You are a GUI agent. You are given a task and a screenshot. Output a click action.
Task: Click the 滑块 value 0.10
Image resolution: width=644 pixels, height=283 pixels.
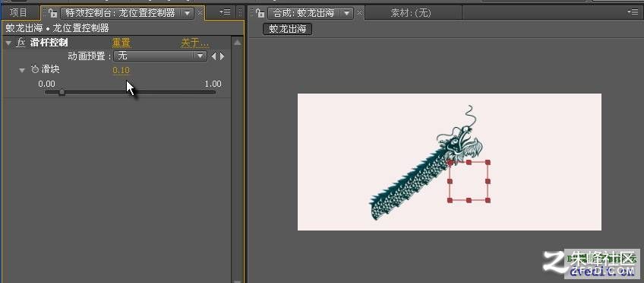(122, 70)
